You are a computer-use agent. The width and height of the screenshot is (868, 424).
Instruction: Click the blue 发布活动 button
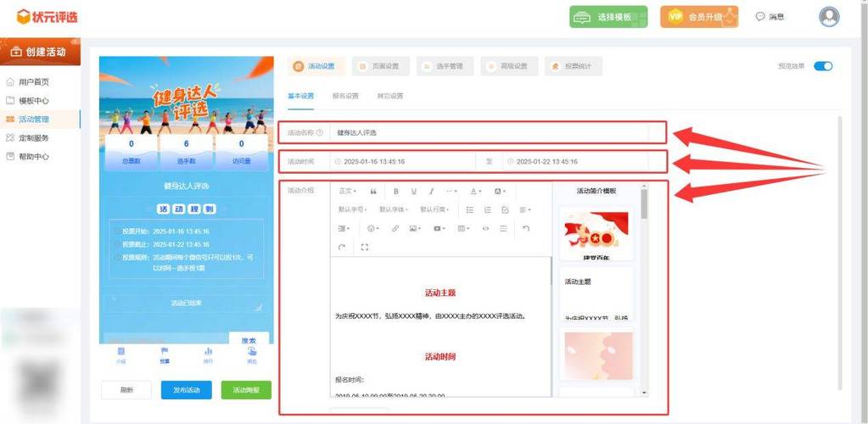[x=186, y=390]
